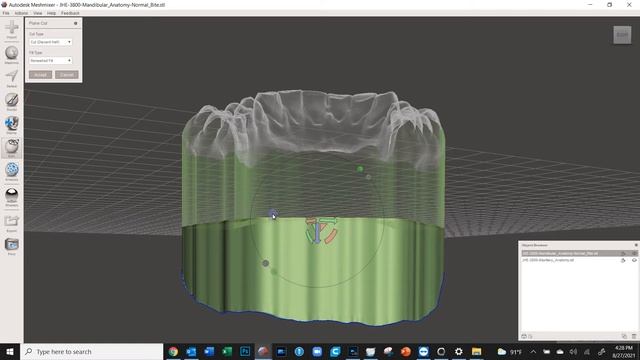Open the Sculpt tool
Viewport: 640px width, 360px height.
coord(11,102)
